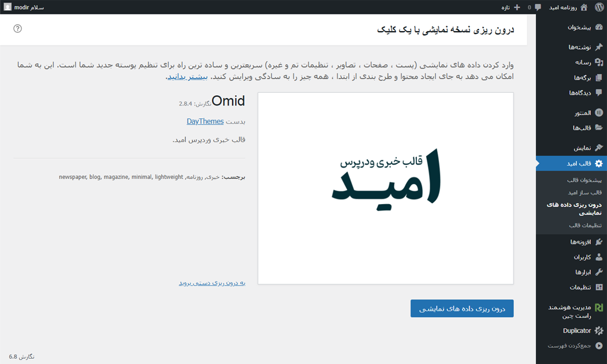Viewport: 607px width, 364px height.
Task: Click the قالب امید gear icon
Action: pyautogui.click(x=599, y=163)
